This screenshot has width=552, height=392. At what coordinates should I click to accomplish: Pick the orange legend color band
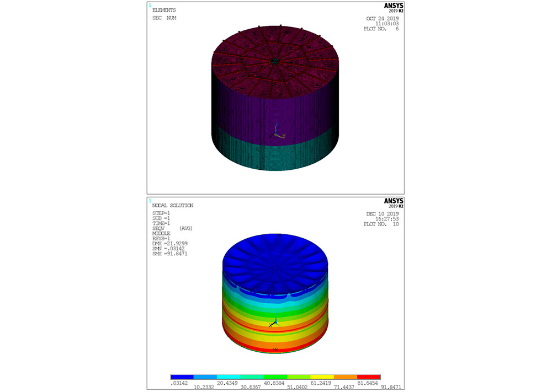pyautogui.click(x=346, y=377)
